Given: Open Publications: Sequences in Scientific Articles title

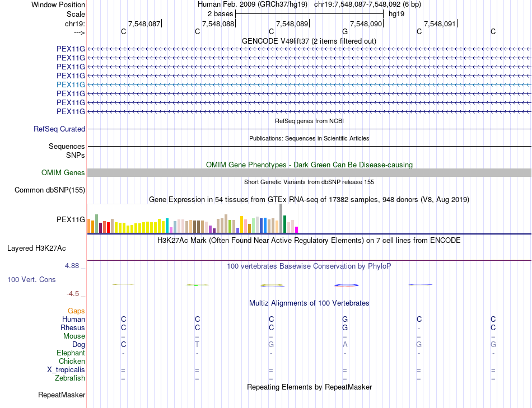Looking at the screenshot, I should 309,138.
